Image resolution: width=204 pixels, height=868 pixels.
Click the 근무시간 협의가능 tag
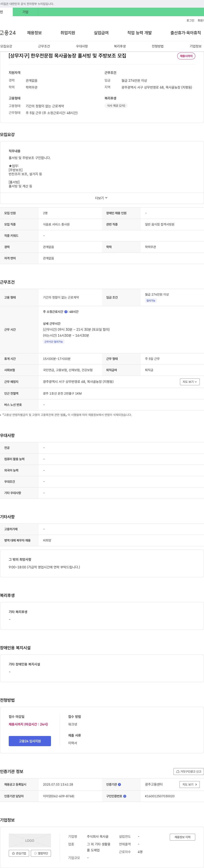click(x=54, y=342)
